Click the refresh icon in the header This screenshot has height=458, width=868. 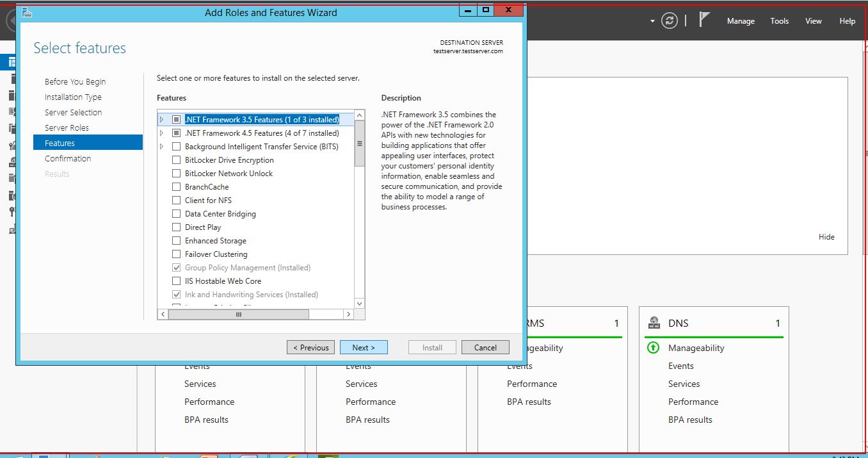point(670,20)
